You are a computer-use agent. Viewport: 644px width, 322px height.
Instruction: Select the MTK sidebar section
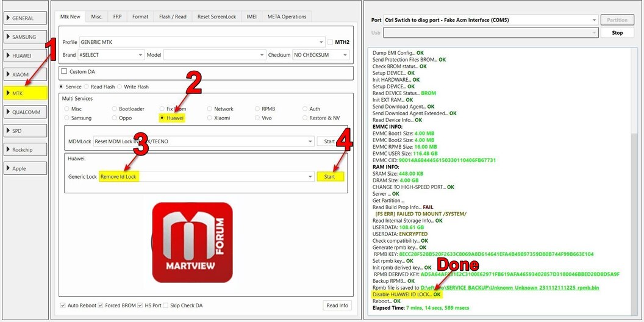[x=25, y=93]
